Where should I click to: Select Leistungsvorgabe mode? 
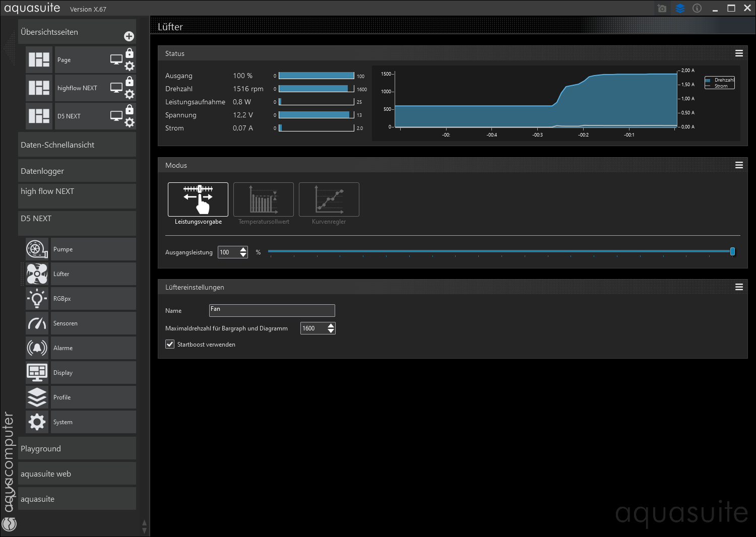(x=198, y=199)
